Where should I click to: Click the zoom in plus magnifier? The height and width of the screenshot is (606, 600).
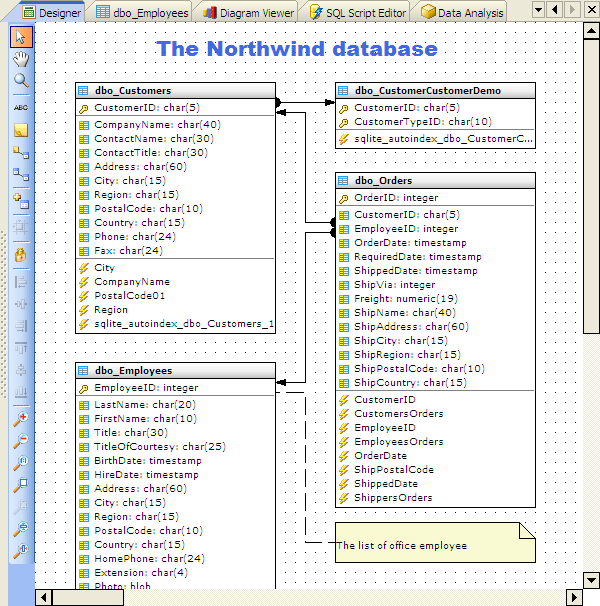(21, 419)
